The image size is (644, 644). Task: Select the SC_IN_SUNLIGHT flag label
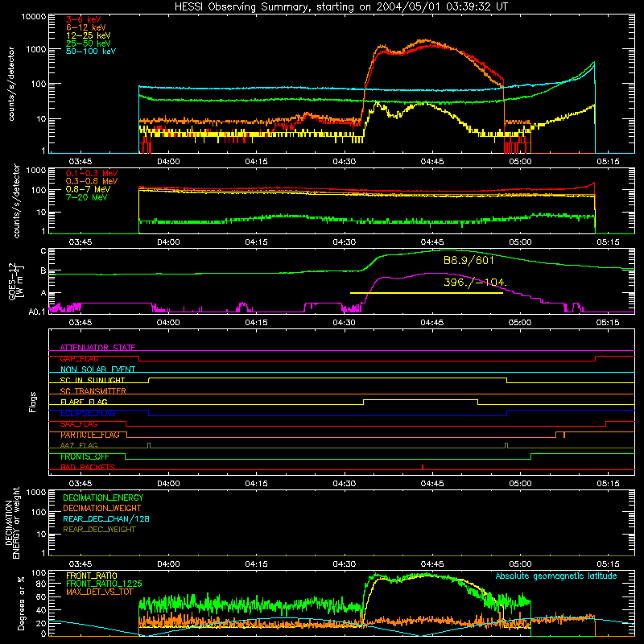(x=93, y=380)
